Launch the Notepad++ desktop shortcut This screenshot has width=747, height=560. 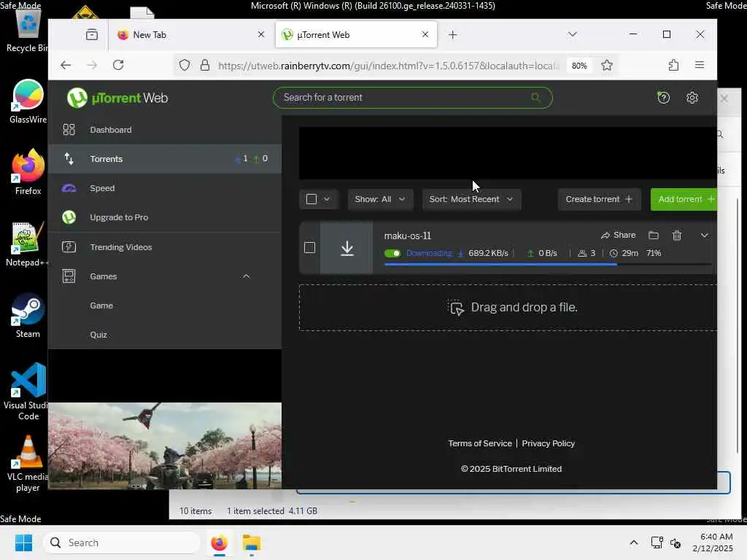(x=27, y=244)
